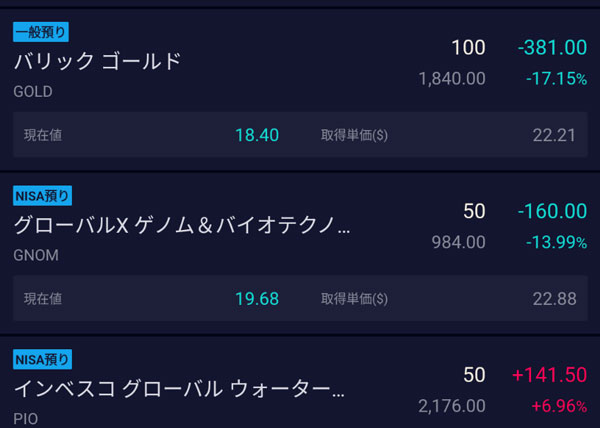Image resolution: width=600 pixels, height=428 pixels.
Task: Click the +141.50 gain amount
Action: (549, 375)
